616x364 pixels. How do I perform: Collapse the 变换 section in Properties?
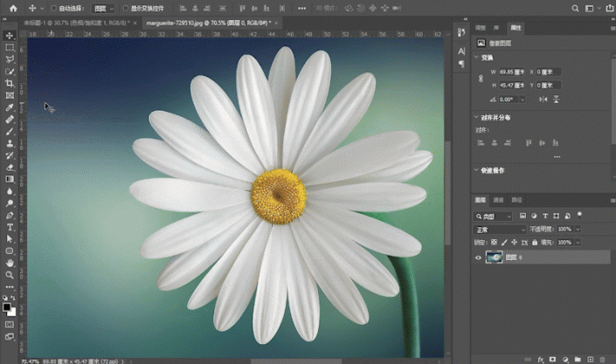pyautogui.click(x=476, y=58)
